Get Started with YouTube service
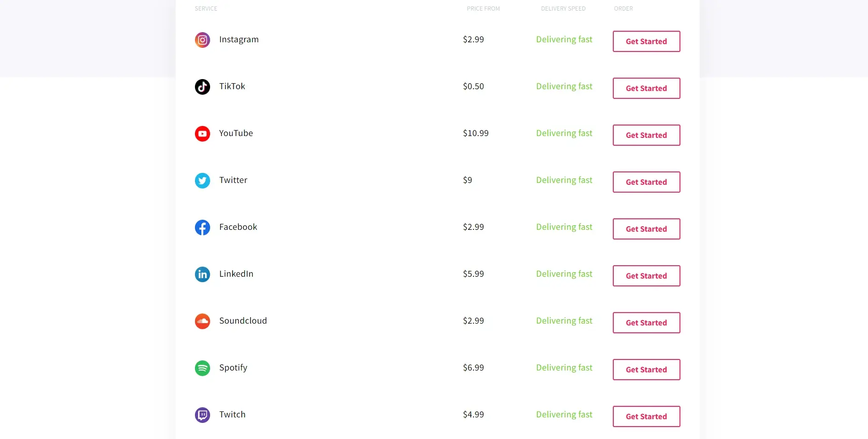 [646, 135]
